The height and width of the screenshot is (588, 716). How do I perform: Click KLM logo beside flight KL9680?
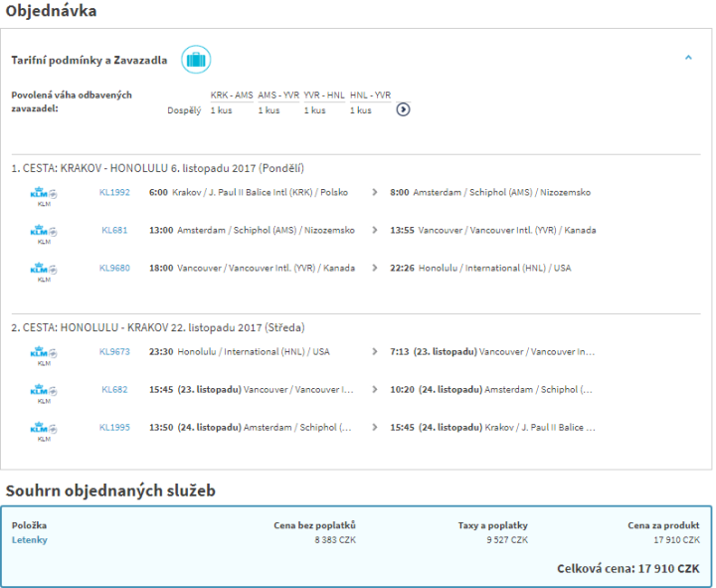tap(44, 271)
